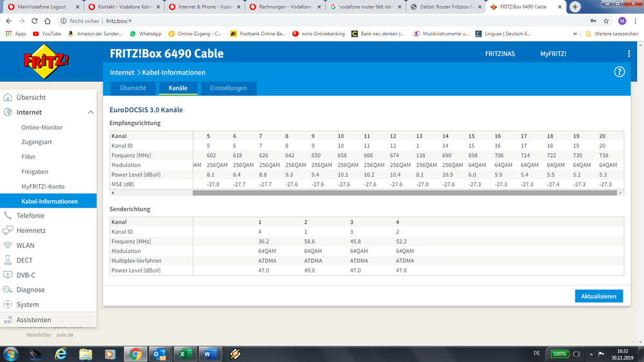The height and width of the screenshot is (362, 644).
Task: Open the Filter page
Action: pyautogui.click(x=28, y=157)
